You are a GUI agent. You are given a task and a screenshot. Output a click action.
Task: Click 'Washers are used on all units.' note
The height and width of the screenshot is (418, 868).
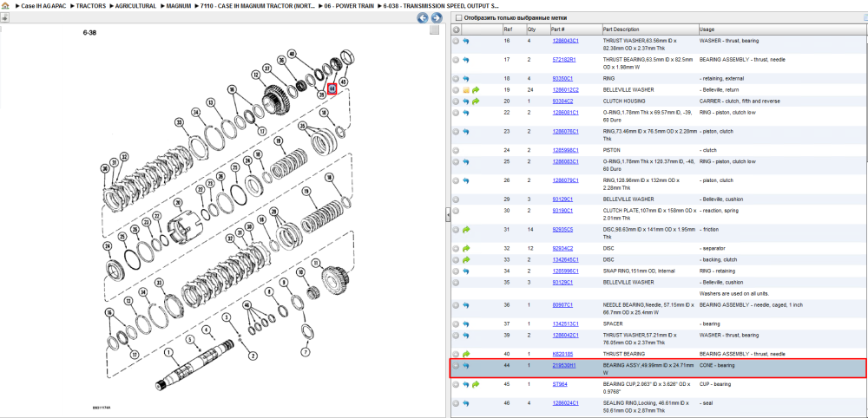click(x=734, y=294)
